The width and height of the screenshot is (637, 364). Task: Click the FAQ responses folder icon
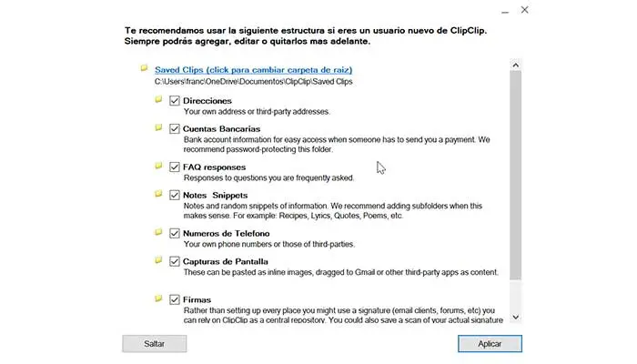tap(158, 167)
